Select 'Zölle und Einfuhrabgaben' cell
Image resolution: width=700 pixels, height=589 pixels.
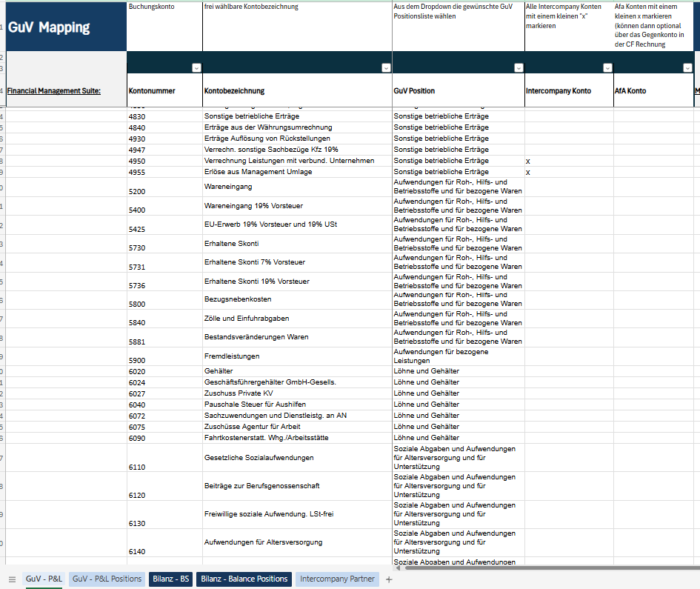pyautogui.click(x=297, y=319)
